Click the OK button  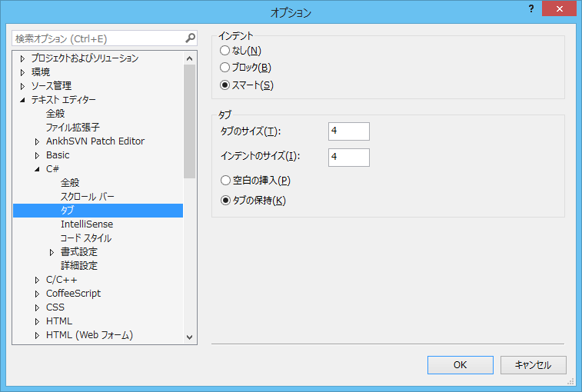461,365
